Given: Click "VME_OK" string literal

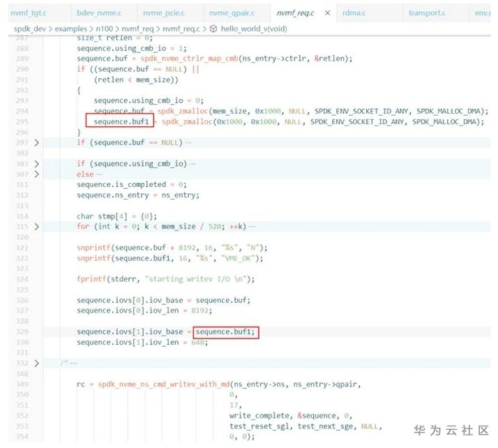Looking at the screenshot, I should (239, 258).
